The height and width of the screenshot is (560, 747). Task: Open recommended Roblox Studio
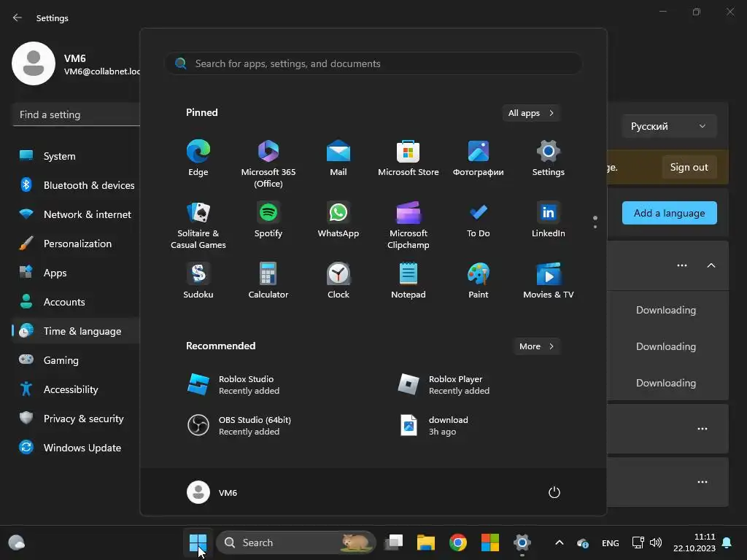coord(233,385)
